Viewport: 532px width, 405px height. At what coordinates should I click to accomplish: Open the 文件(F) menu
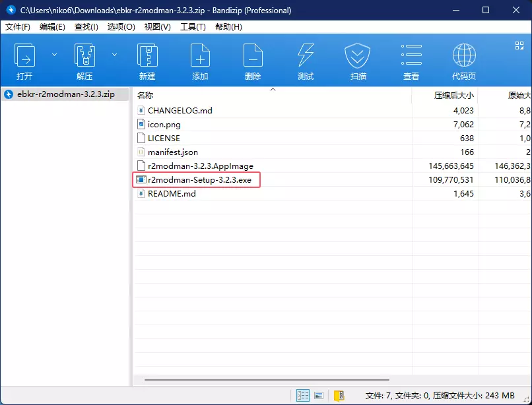point(18,27)
